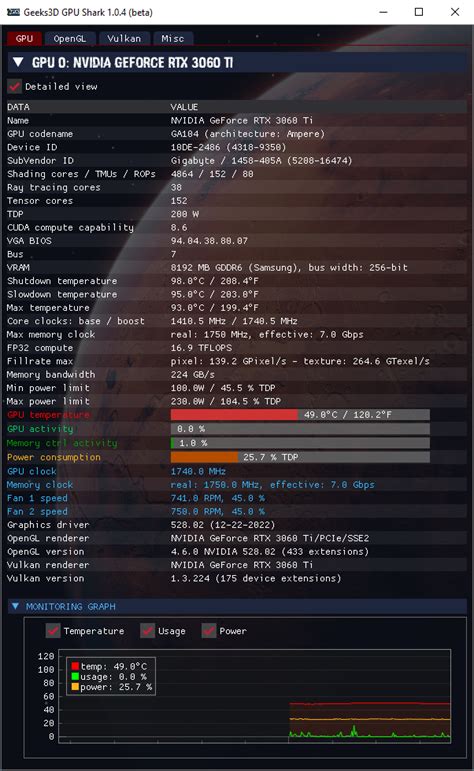Disable the Power graph checkbox
The width and height of the screenshot is (474, 771).
[x=209, y=630]
